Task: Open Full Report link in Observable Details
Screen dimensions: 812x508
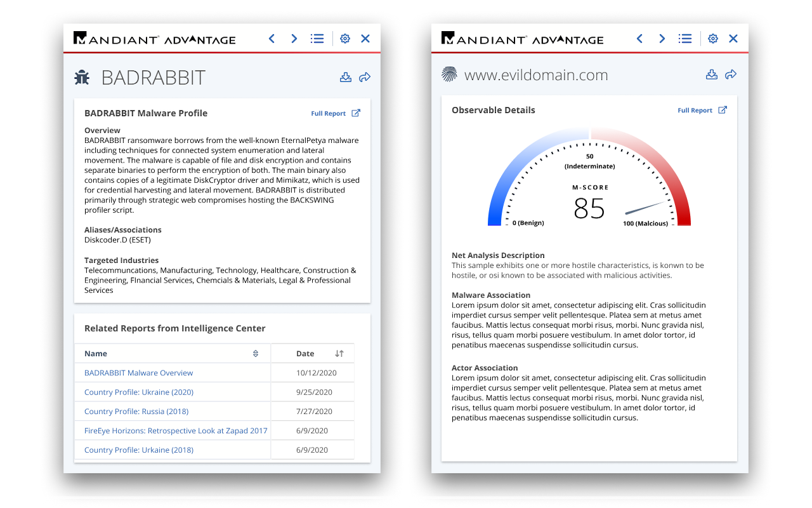Action: click(x=695, y=110)
